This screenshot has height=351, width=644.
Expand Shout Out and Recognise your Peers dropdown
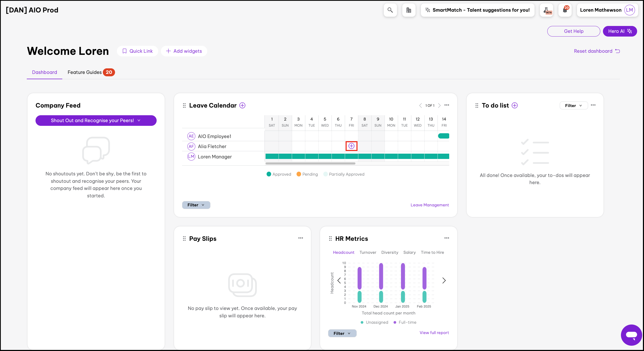[96, 121]
